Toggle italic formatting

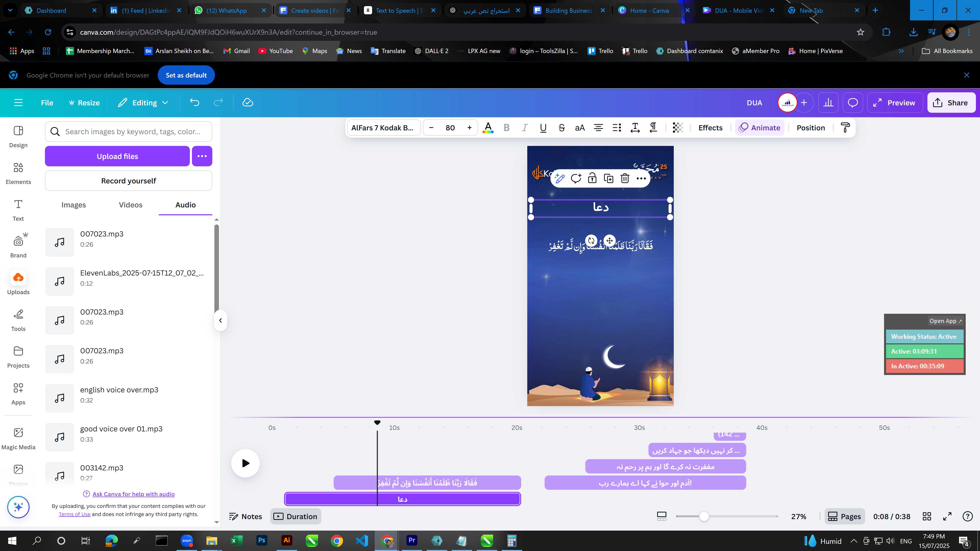click(525, 128)
